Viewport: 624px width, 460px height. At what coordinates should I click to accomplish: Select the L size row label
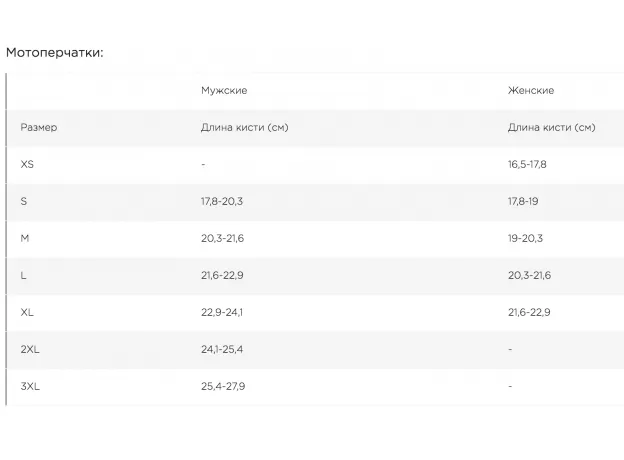click(24, 275)
